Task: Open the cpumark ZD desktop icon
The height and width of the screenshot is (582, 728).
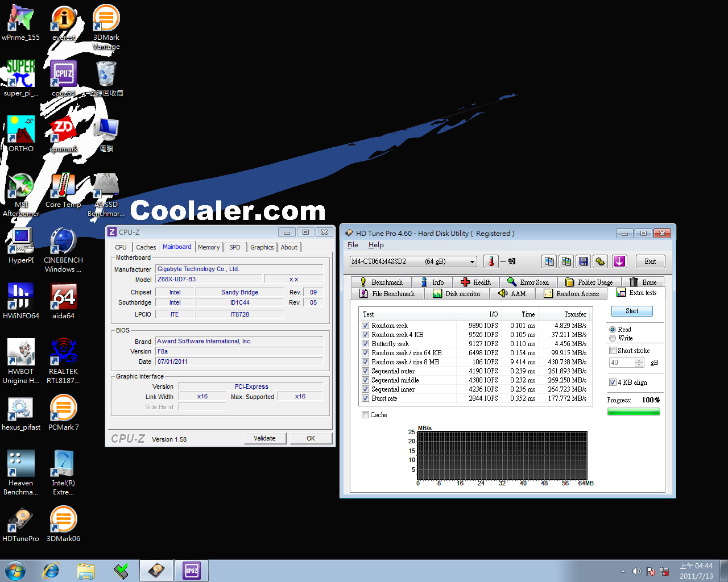Action: pos(64,134)
